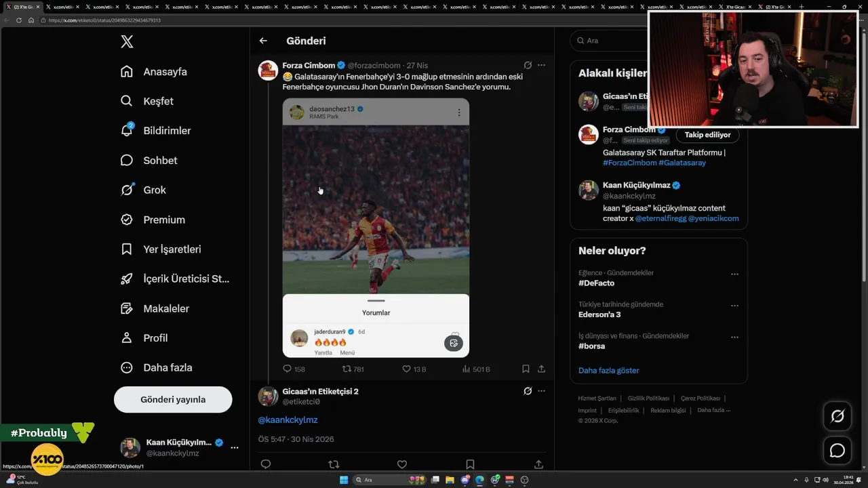Open Kaan Küçükyılmaz in Alakalı kişiler
This screenshot has height=488, width=868.
[636, 185]
